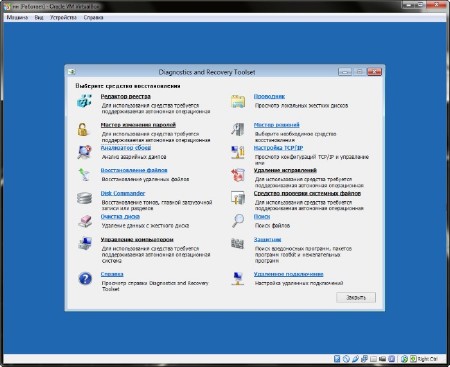
Task: Click the Управление компьютером computer icon
Action: 85,243
